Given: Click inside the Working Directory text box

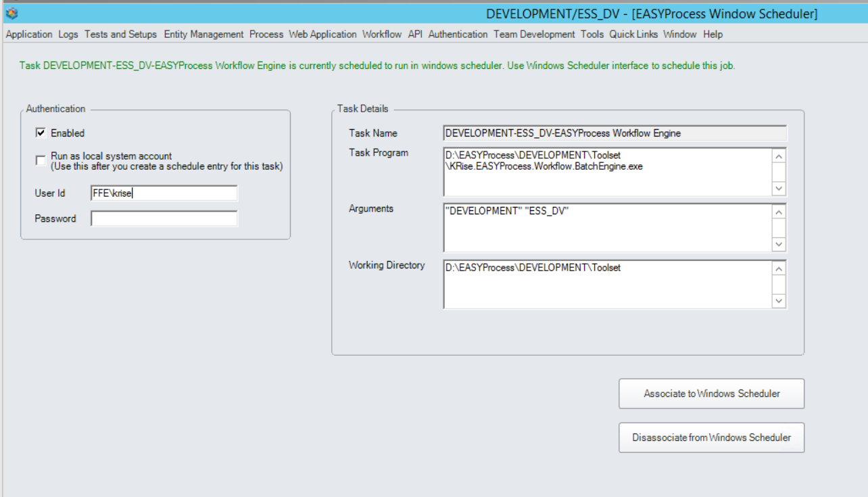Looking at the screenshot, I should pos(607,284).
